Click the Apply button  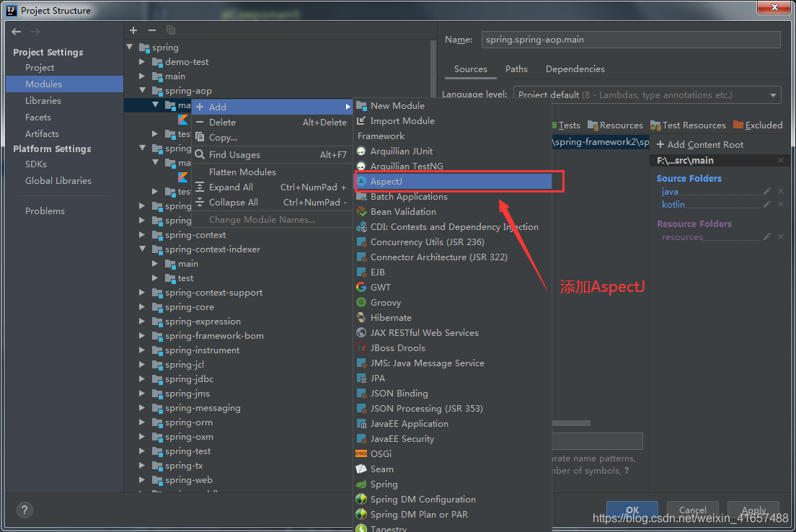(753, 510)
